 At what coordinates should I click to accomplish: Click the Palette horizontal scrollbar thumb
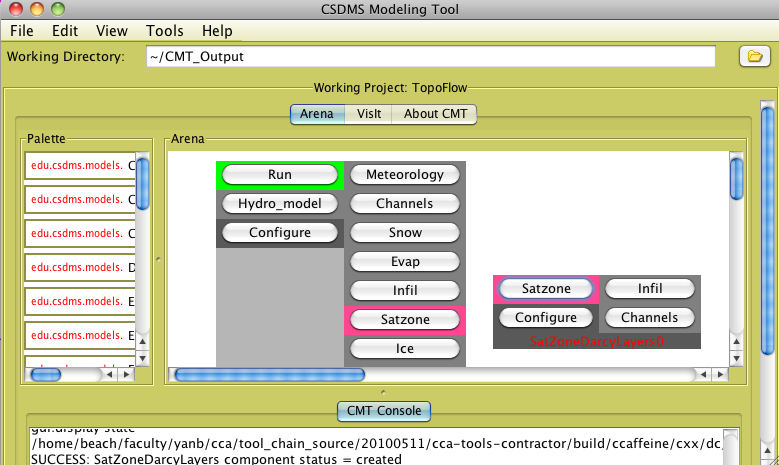pos(46,375)
